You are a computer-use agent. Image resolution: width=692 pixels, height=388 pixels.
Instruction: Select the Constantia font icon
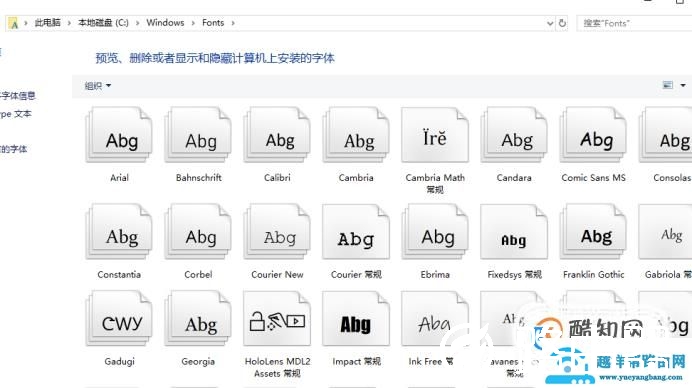(119, 232)
